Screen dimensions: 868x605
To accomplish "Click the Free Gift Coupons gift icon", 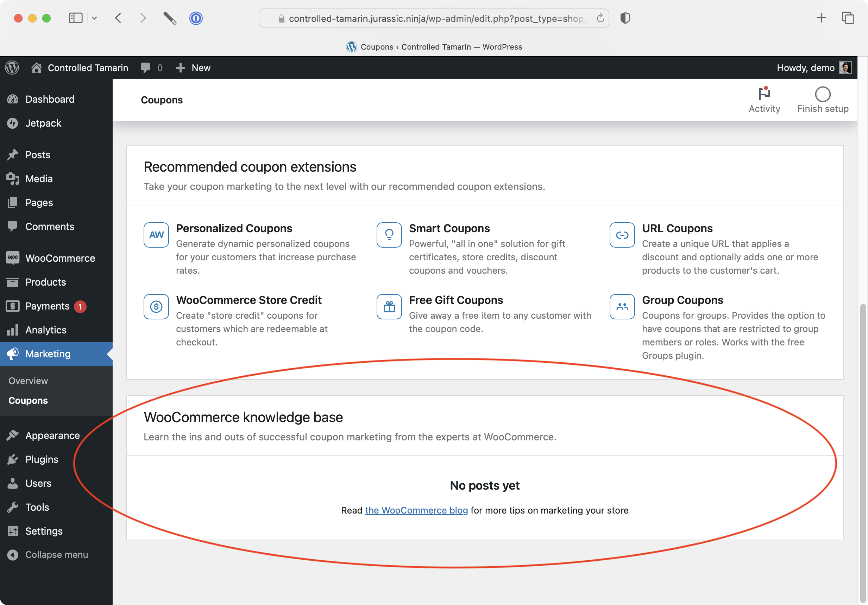I will (x=389, y=306).
